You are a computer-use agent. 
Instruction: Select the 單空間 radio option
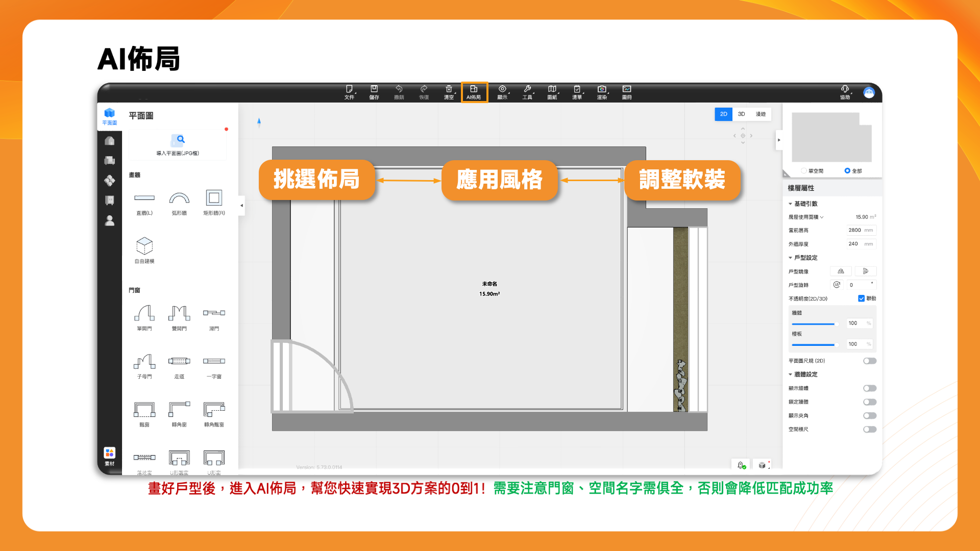tap(804, 171)
